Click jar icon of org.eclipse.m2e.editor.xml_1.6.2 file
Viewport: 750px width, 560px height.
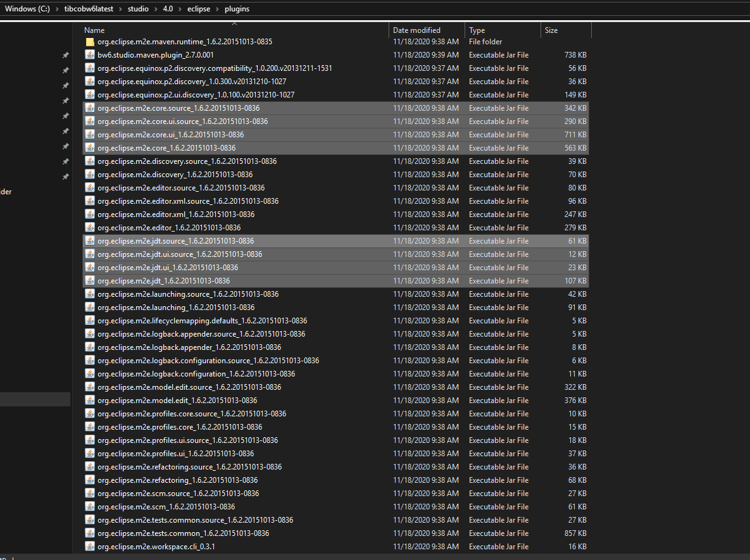coord(89,215)
